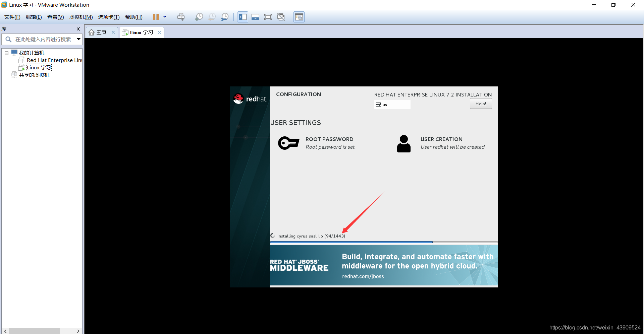Screen dimensions: 644x334
Task: Open the 查看(V) menu
Action: (x=56, y=17)
